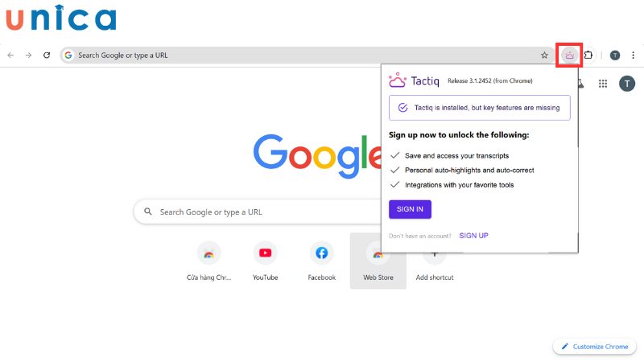The width and height of the screenshot is (644, 362).
Task: Click the Google G icon in address bar
Action: pyautogui.click(x=68, y=55)
